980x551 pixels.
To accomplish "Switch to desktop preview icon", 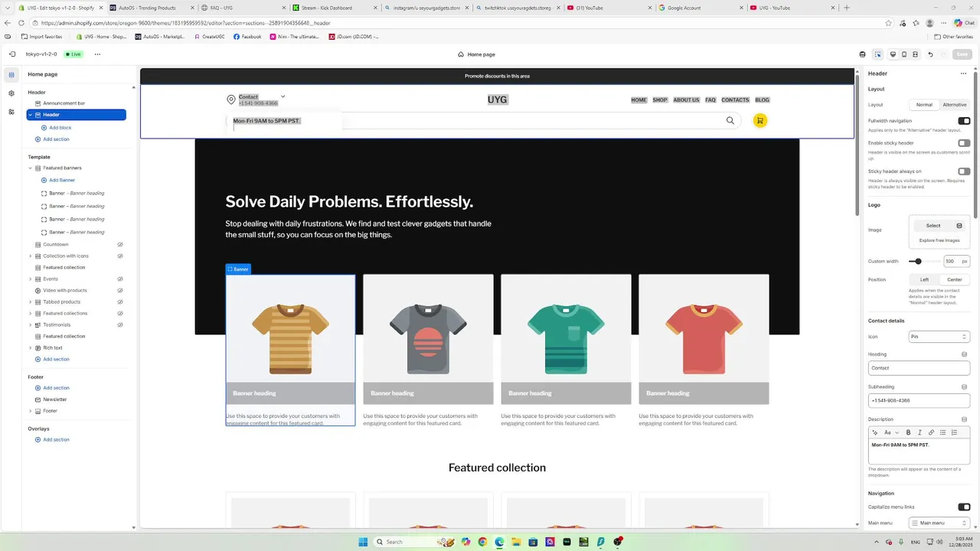I will click(x=893, y=54).
